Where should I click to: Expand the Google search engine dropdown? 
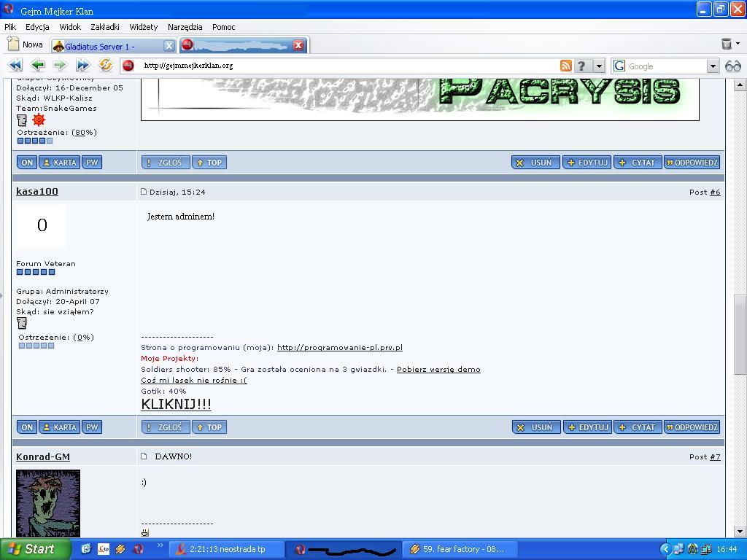click(713, 66)
